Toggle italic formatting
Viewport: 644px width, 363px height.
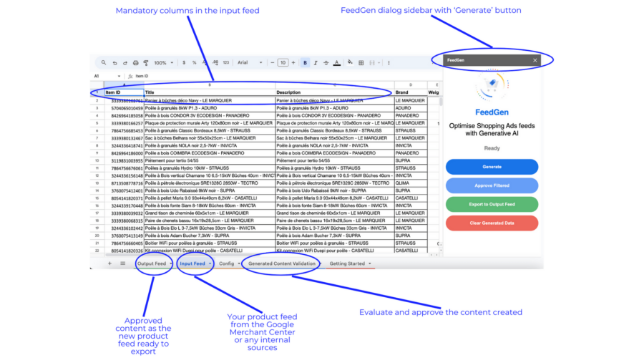coord(316,63)
